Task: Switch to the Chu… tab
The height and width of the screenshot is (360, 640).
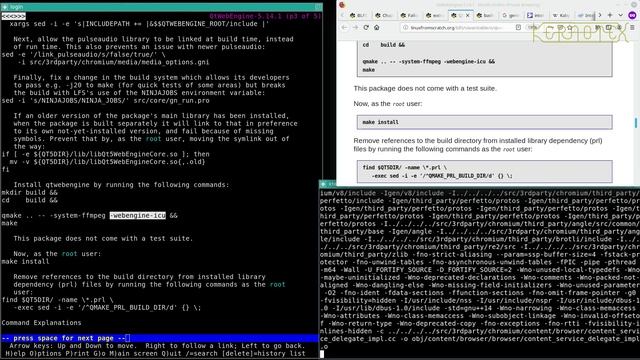Action: click(x=384, y=15)
